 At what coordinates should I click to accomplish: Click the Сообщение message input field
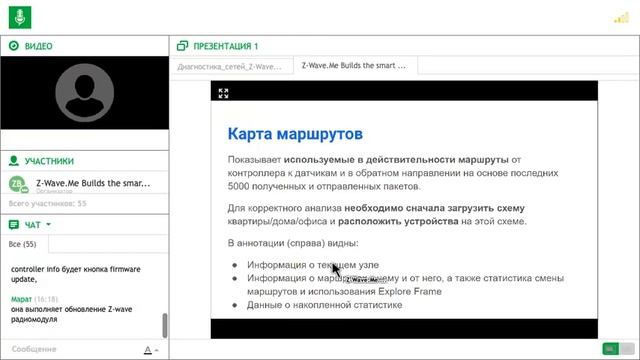(73, 349)
